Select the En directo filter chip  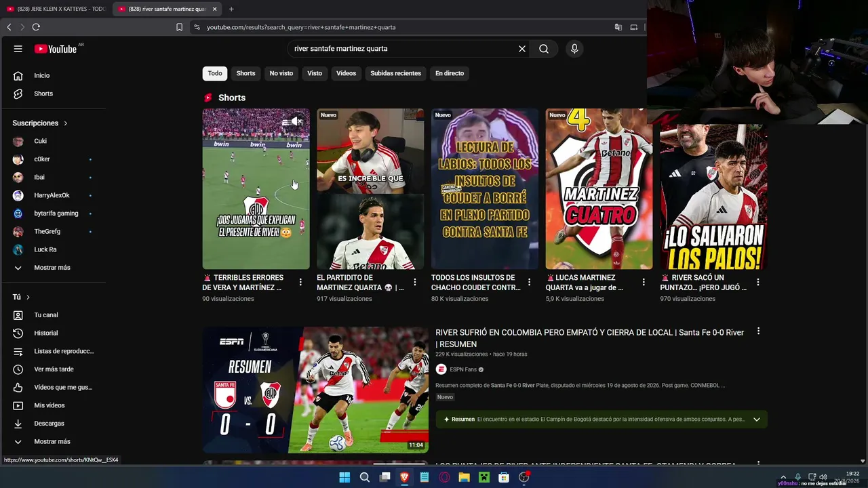450,73
